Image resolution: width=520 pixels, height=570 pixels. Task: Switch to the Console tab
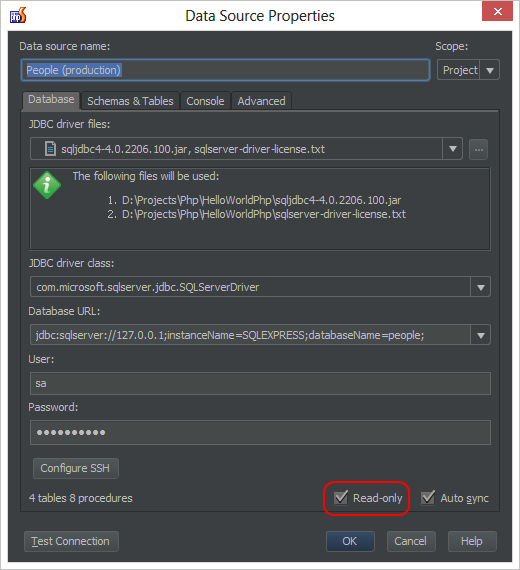[205, 101]
